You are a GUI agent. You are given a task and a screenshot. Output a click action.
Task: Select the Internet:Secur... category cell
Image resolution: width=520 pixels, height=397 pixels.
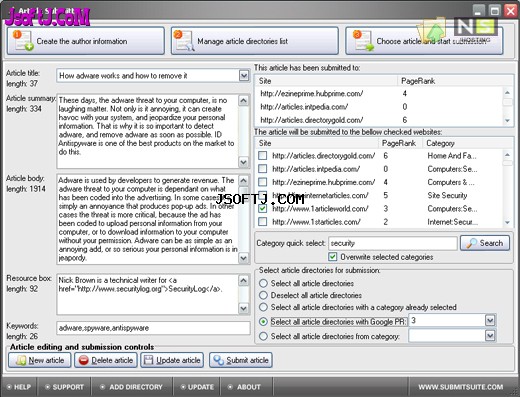point(453,222)
